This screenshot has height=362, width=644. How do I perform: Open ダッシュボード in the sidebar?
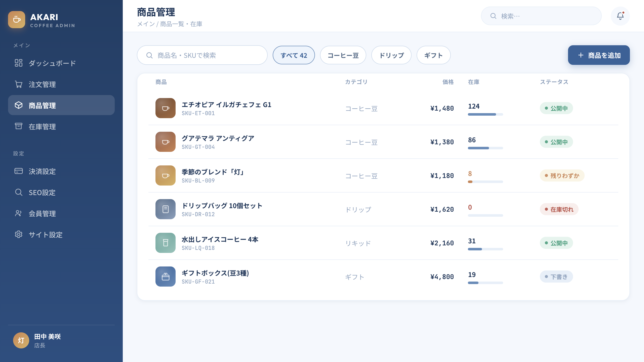(x=61, y=63)
